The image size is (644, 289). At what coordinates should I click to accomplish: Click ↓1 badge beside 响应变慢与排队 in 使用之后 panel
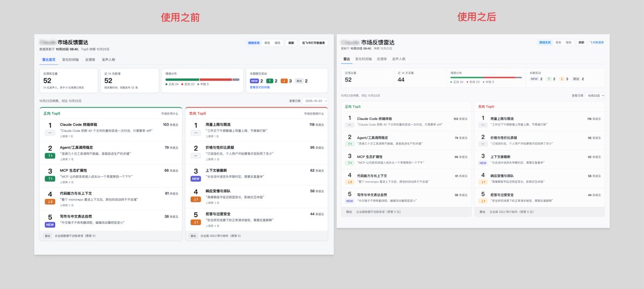(483, 182)
